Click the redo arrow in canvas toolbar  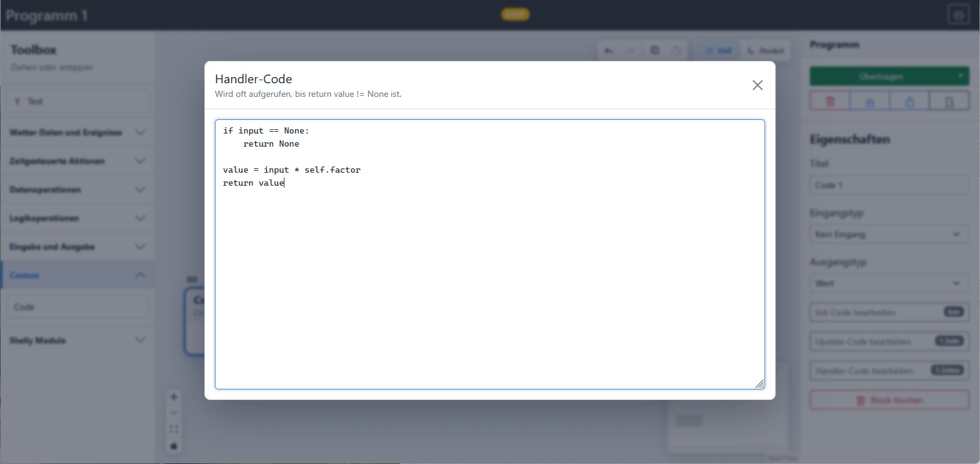click(x=630, y=51)
